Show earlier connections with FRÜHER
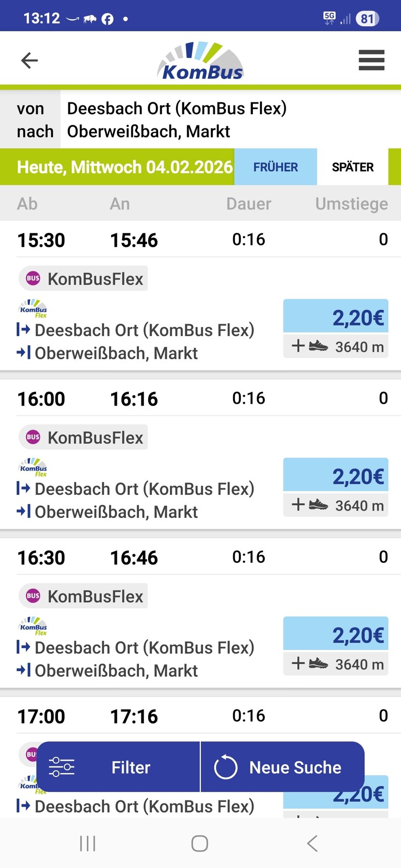 pyautogui.click(x=276, y=167)
